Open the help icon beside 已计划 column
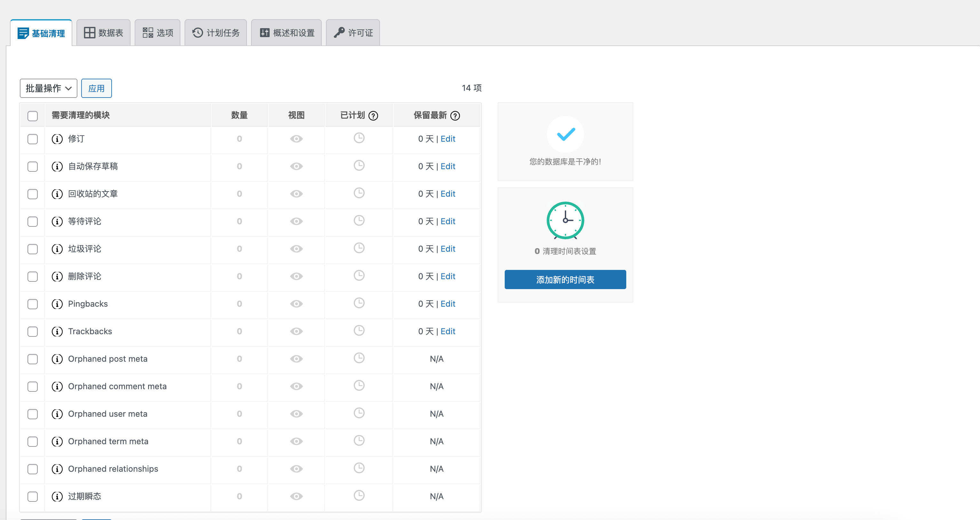Screen dimensions: 980x520 coord(374,116)
